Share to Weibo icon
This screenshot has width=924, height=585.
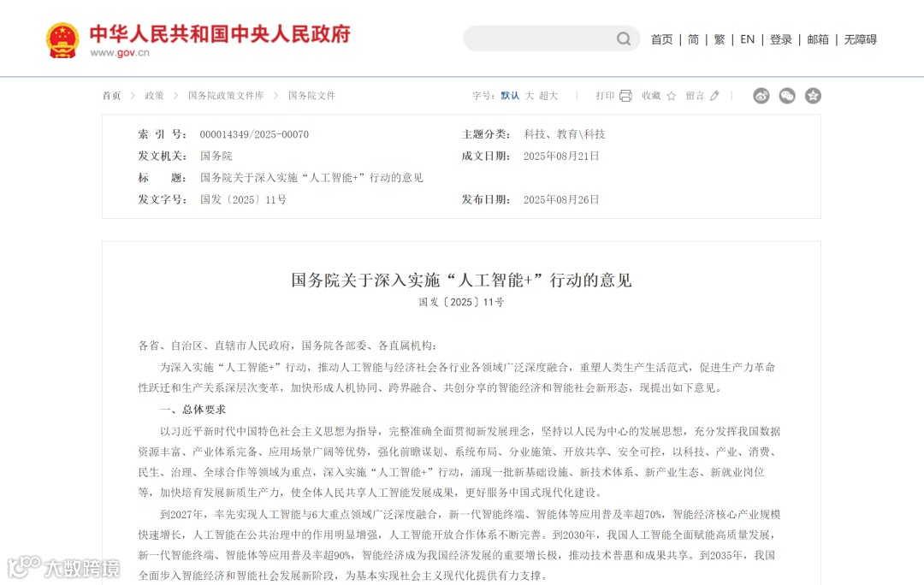[761, 96]
